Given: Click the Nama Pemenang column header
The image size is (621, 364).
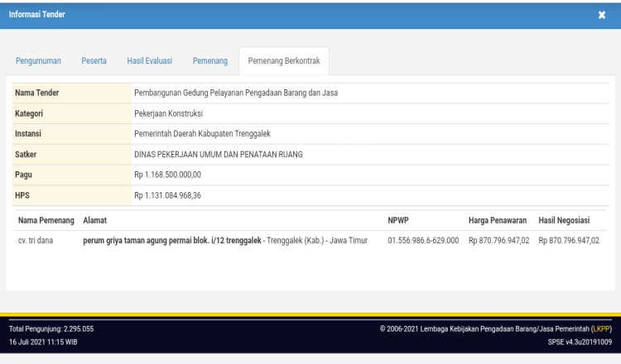Looking at the screenshot, I should coord(46,220).
